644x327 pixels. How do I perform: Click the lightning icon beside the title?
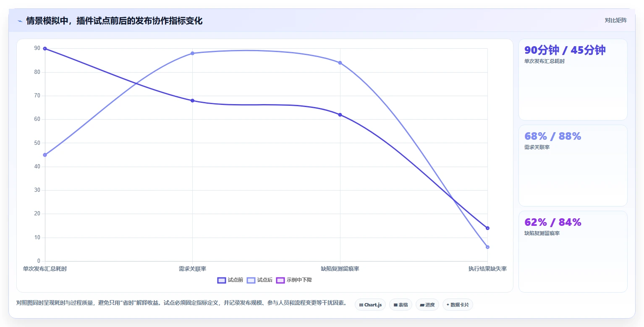(x=20, y=21)
